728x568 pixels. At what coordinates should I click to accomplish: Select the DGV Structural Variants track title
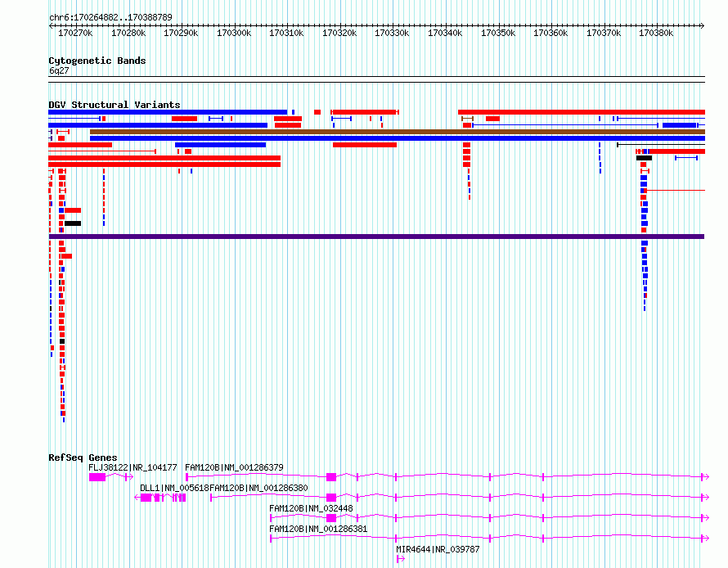coord(115,105)
